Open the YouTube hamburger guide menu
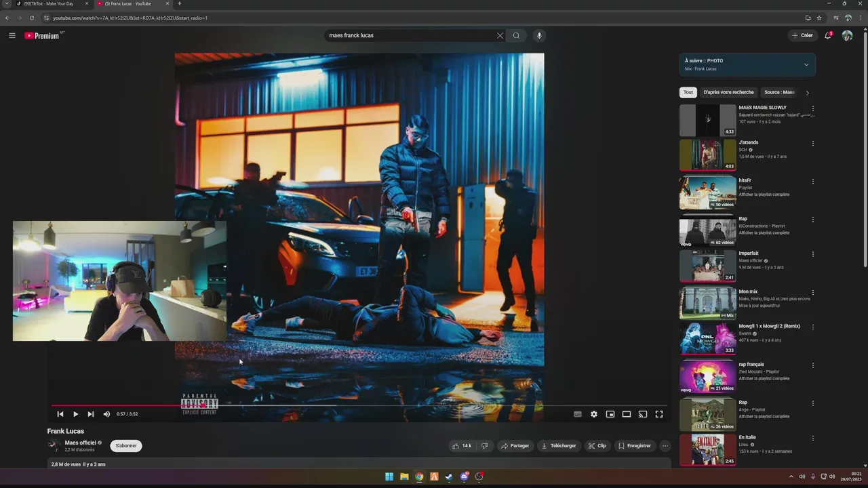 tap(12, 35)
